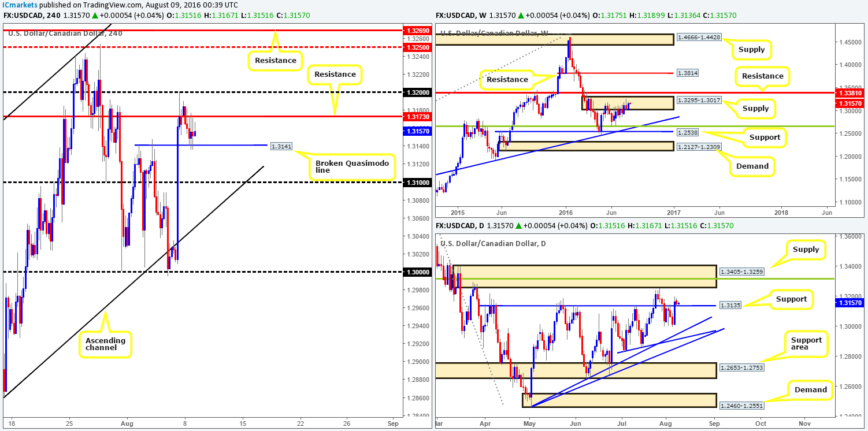Viewport: 868px width, 431px height.
Task: Click the Broken Quasimodo line callout
Action: (x=354, y=168)
